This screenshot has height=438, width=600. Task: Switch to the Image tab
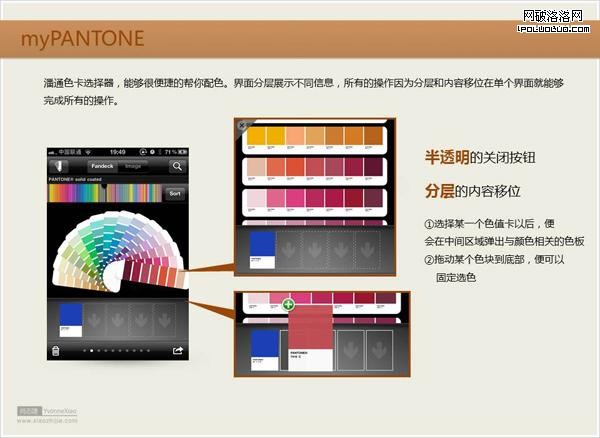[133, 166]
